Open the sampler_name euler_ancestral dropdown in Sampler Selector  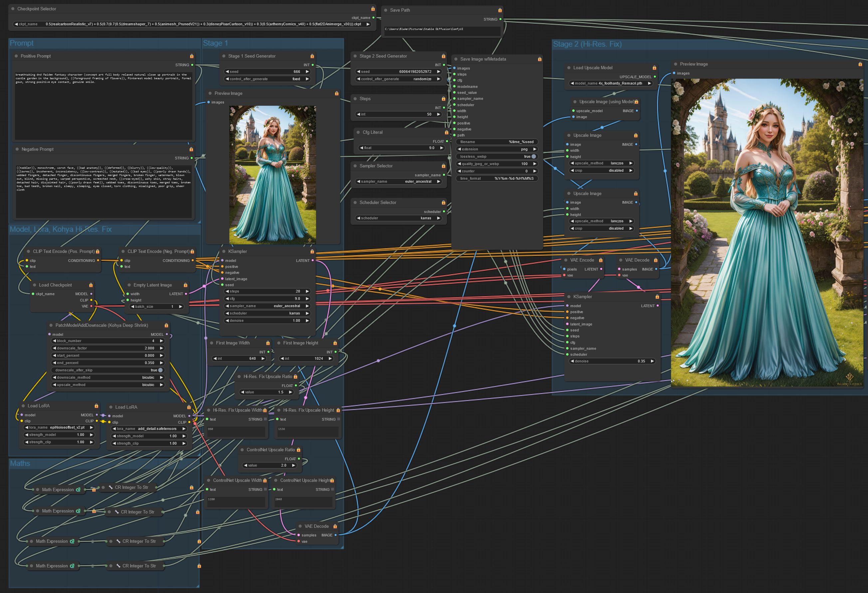pyautogui.click(x=399, y=181)
